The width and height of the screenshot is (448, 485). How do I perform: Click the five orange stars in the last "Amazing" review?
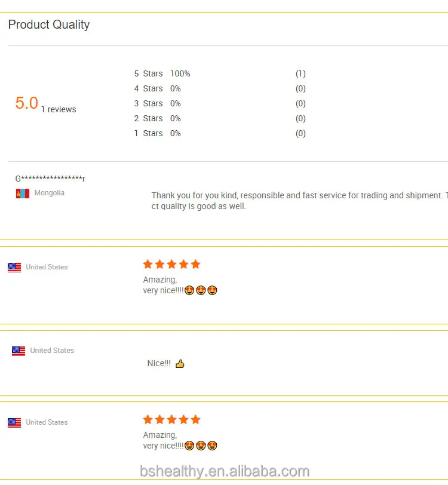click(171, 420)
